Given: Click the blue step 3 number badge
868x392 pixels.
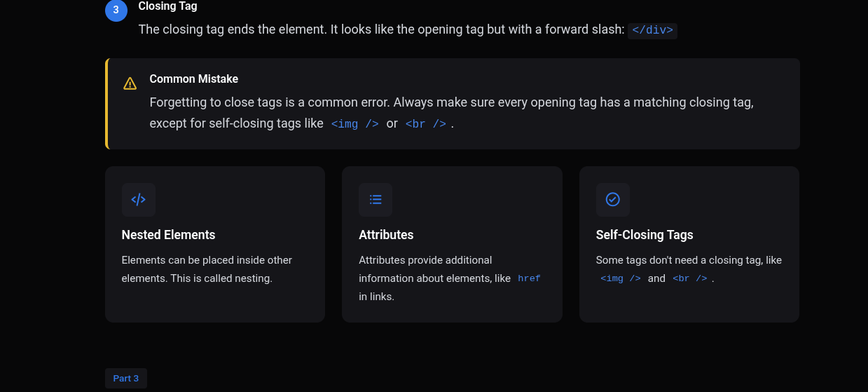Looking at the screenshot, I should (116, 11).
